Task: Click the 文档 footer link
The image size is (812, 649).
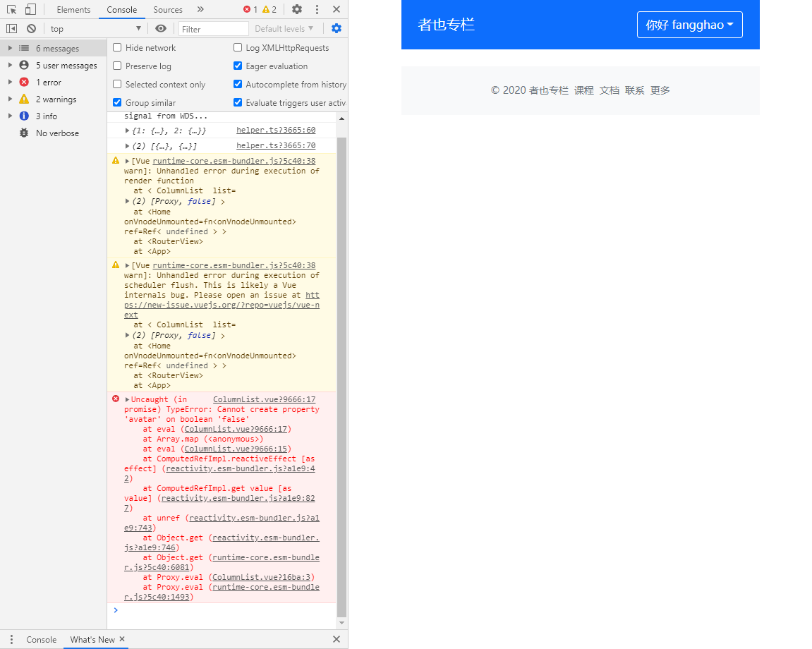Action: click(609, 90)
